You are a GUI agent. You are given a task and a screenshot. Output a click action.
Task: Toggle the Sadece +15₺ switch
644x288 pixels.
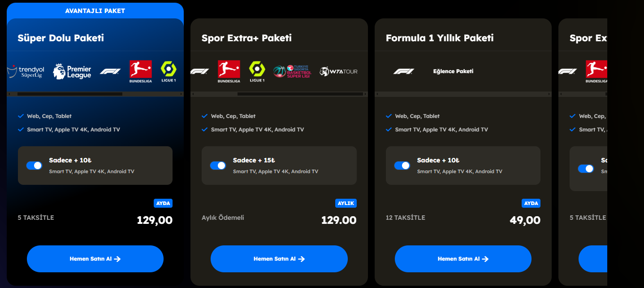218,166
